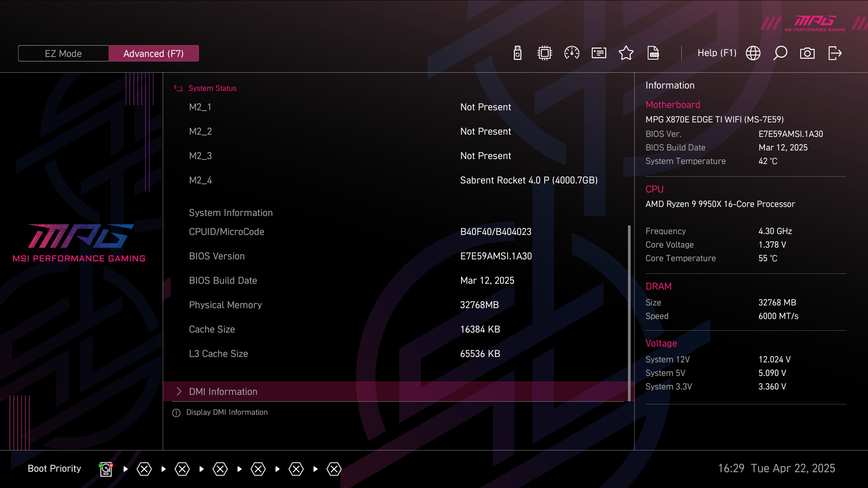868x488 pixels.
Task: Click the Voltage section heading
Action: [661, 343]
